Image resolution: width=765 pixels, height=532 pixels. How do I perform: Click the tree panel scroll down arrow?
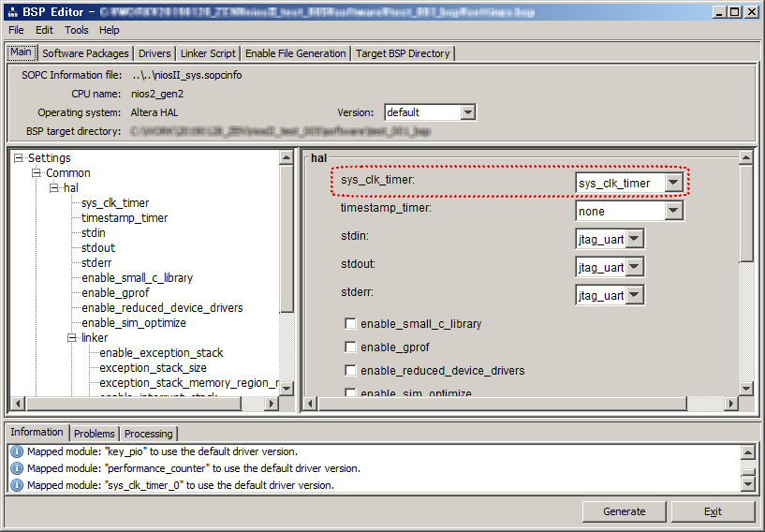tap(287, 389)
